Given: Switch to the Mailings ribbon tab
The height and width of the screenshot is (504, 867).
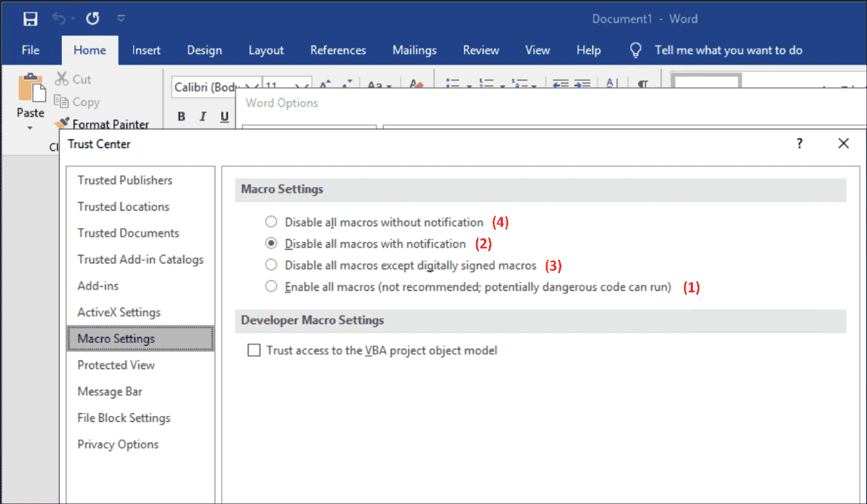Looking at the screenshot, I should (x=414, y=50).
